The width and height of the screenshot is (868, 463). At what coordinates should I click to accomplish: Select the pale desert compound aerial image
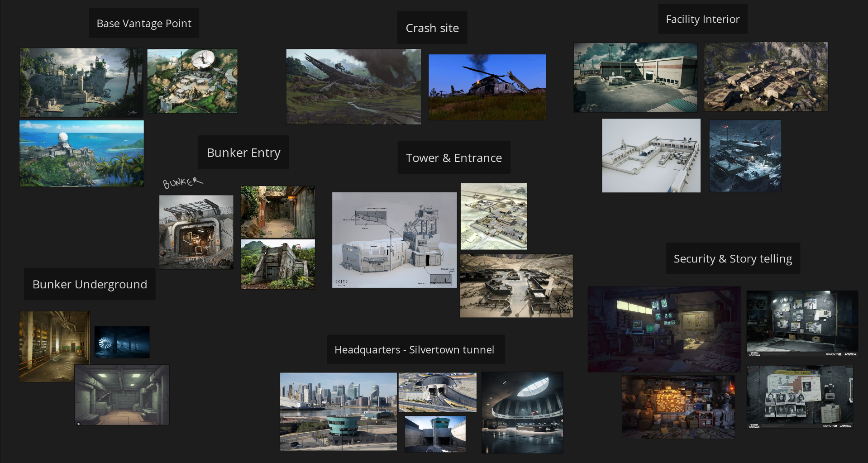coord(494,216)
